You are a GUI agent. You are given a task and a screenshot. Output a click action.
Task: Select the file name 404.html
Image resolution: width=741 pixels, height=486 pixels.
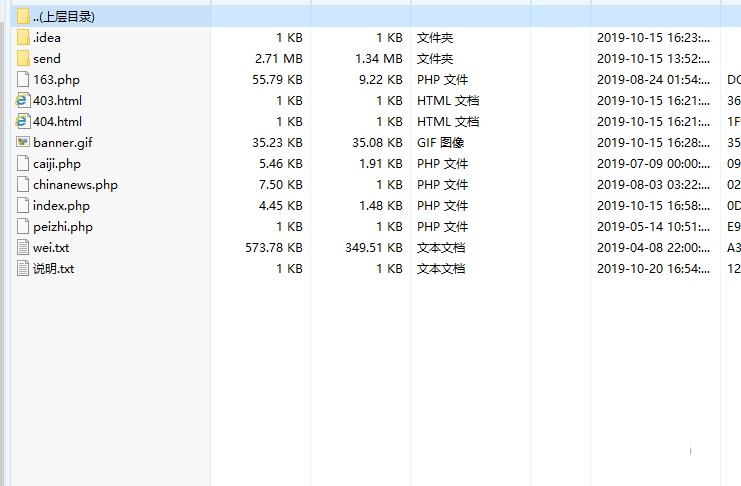(57, 122)
